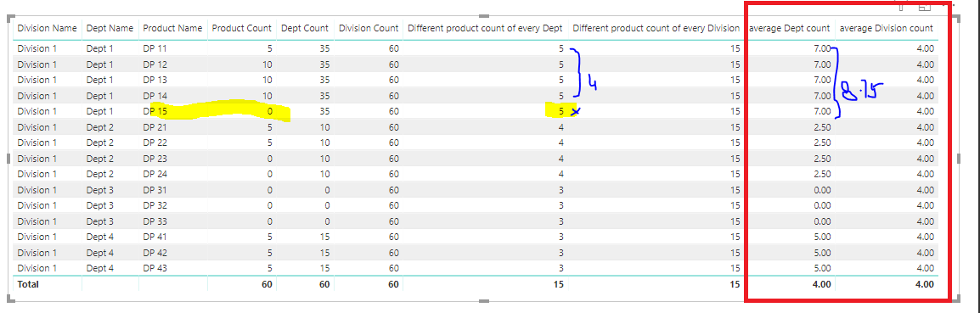This screenshot has width=980, height=313.
Task: Click average Dept count 0.00 in DP 31 row
Action: [823, 189]
